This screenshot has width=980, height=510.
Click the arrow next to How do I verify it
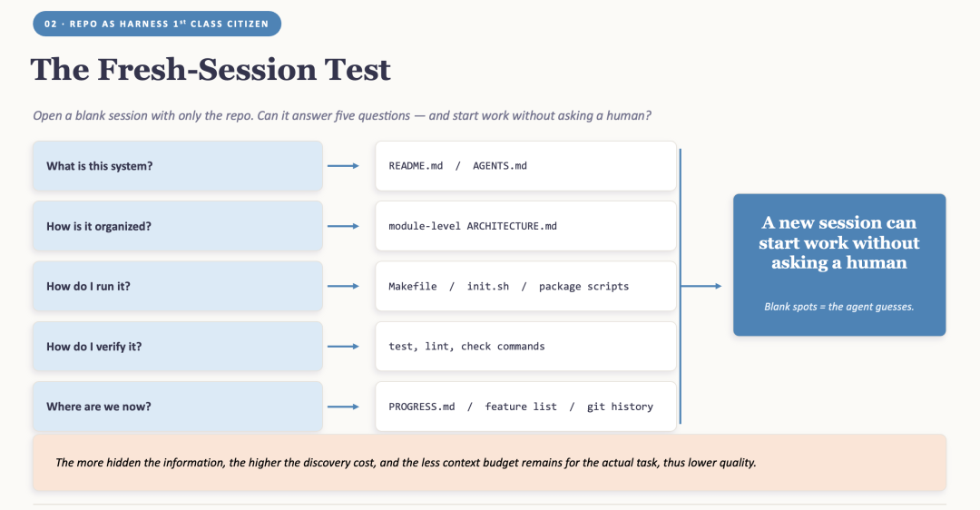point(343,347)
